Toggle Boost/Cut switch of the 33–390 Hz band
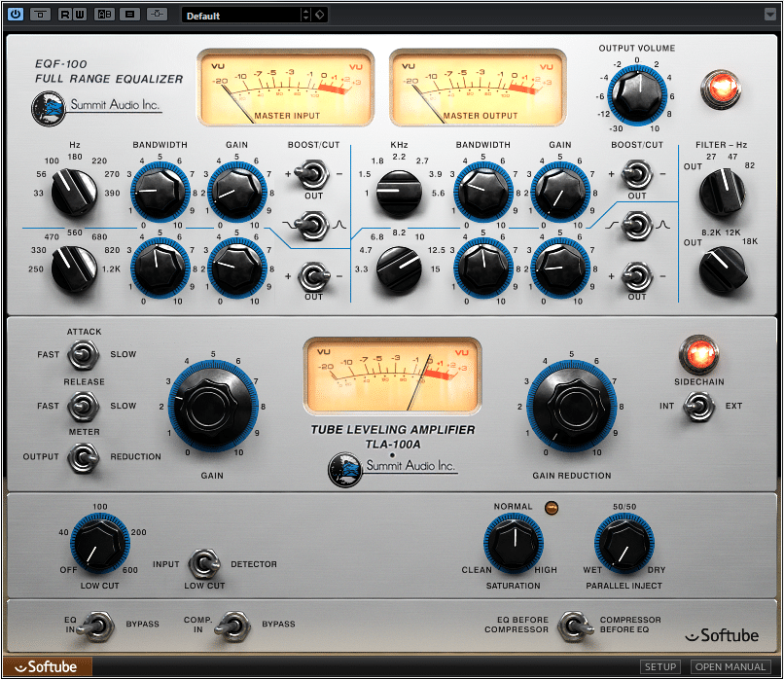The width and height of the screenshot is (784, 680). pos(313,174)
